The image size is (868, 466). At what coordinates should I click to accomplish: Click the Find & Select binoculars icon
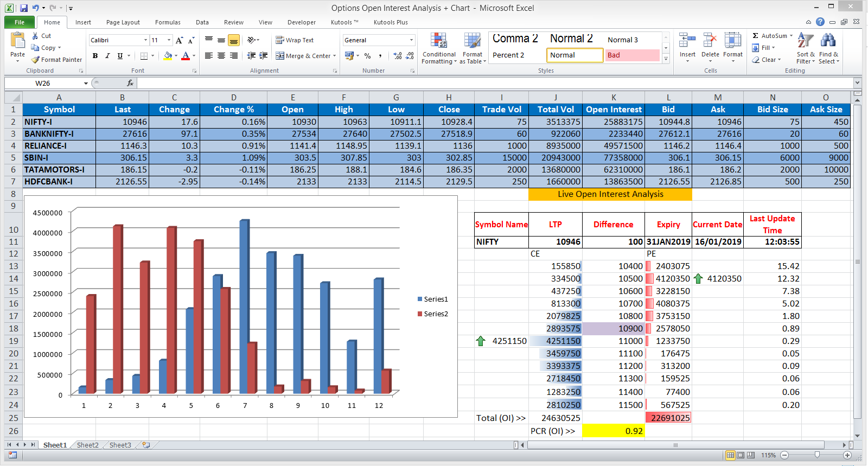pos(828,41)
